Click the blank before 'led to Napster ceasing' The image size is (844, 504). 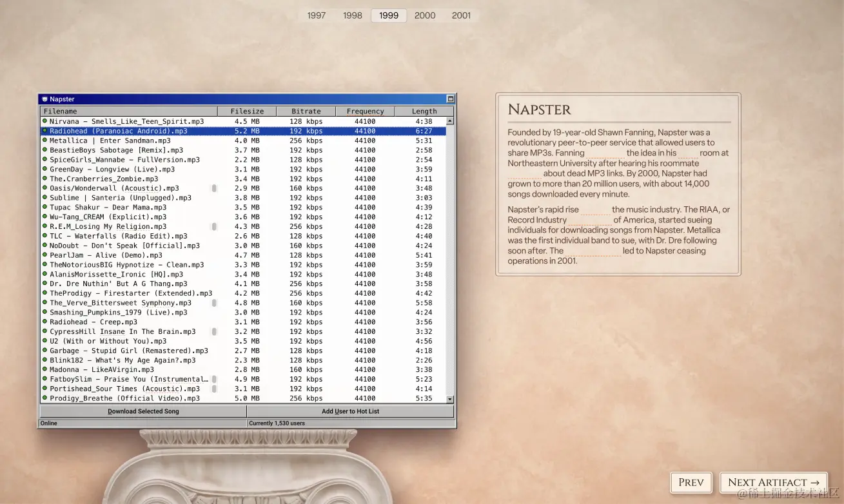pyautogui.click(x=593, y=251)
